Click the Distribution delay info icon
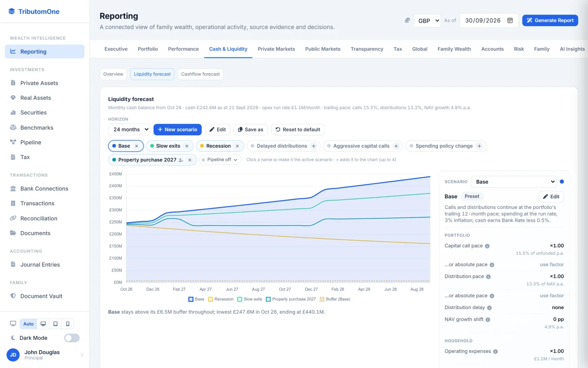588x368 pixels. tap(490, 308)
